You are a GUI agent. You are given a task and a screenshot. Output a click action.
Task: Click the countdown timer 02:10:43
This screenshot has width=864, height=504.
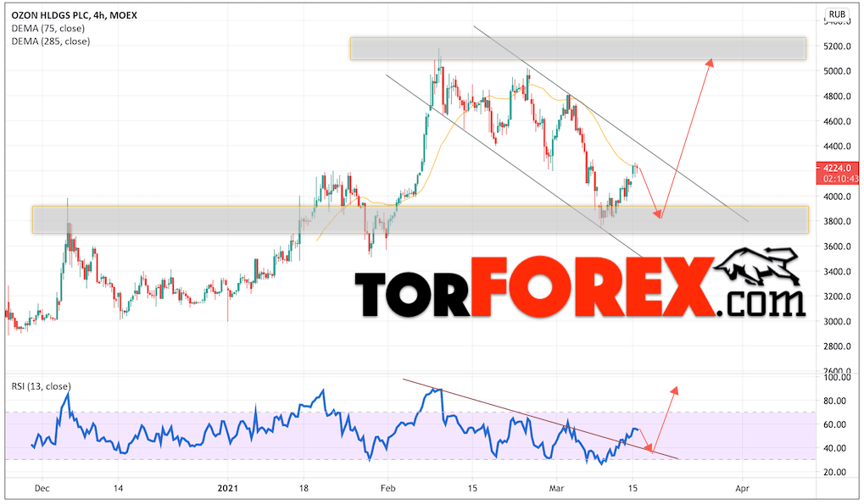click(840, 179)
